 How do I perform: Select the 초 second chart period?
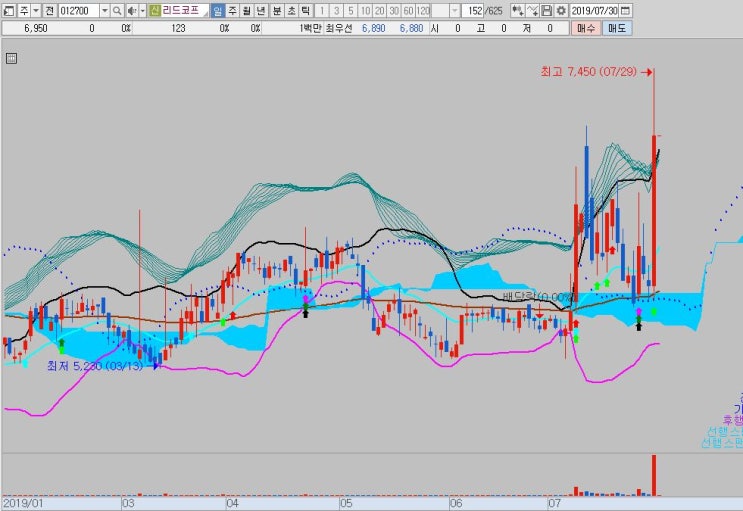click(x=291, y=10)
